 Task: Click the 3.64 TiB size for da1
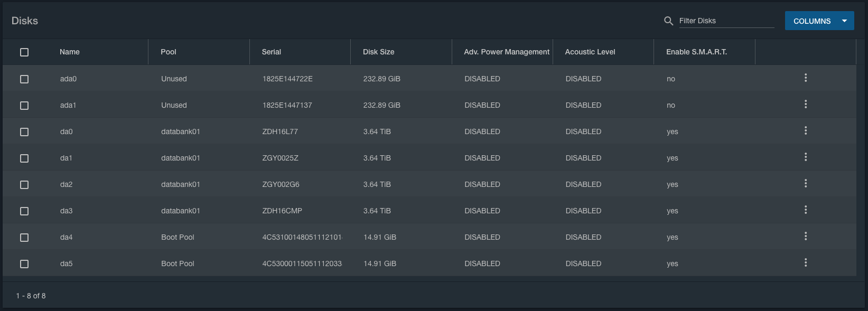pyautogui.click(x=377, y=158)
